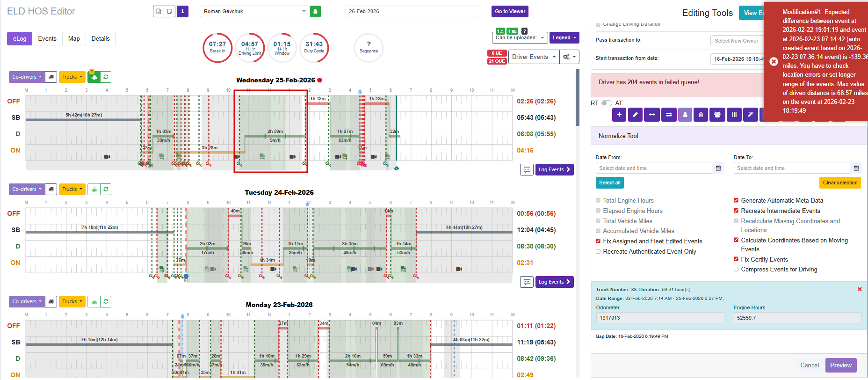Viewport: 868px width, 380px height.
Task: Open the comment icon for Tuesday log
Action: tap(527, 282)
